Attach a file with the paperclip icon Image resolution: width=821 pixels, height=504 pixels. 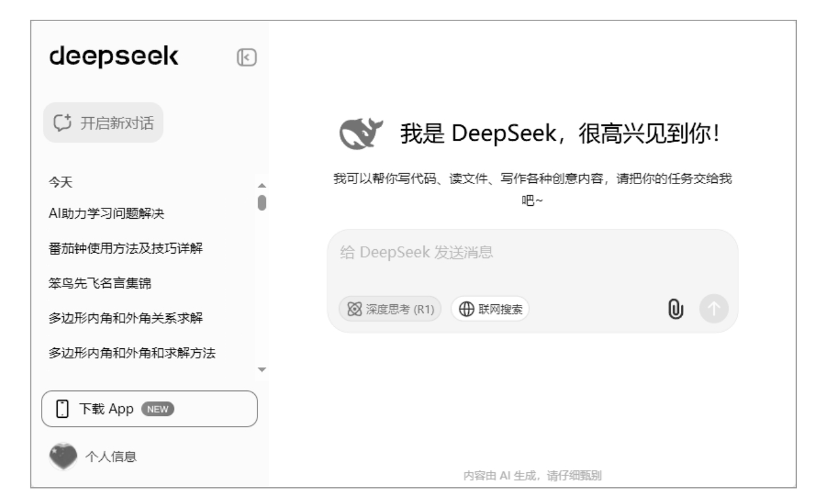point(676,309)
